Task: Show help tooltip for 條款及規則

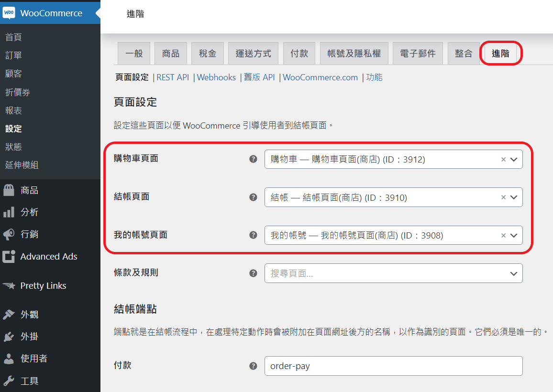Action: click(253, 273)
